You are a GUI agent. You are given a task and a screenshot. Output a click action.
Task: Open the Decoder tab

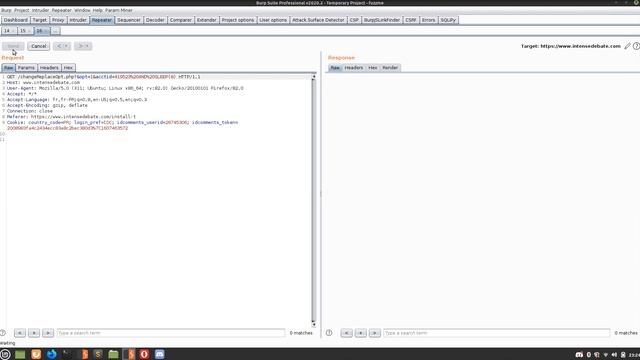155,20
